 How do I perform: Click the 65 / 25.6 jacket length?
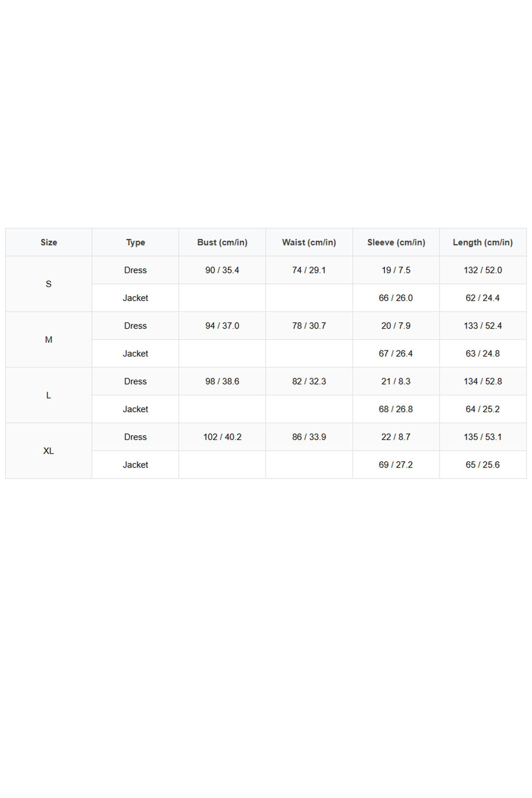tap(483, 465)
